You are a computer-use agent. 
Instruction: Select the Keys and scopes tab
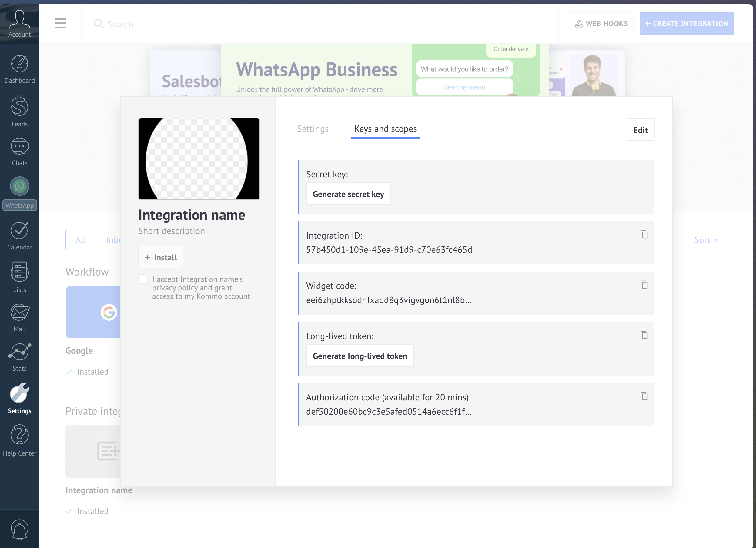385,129
